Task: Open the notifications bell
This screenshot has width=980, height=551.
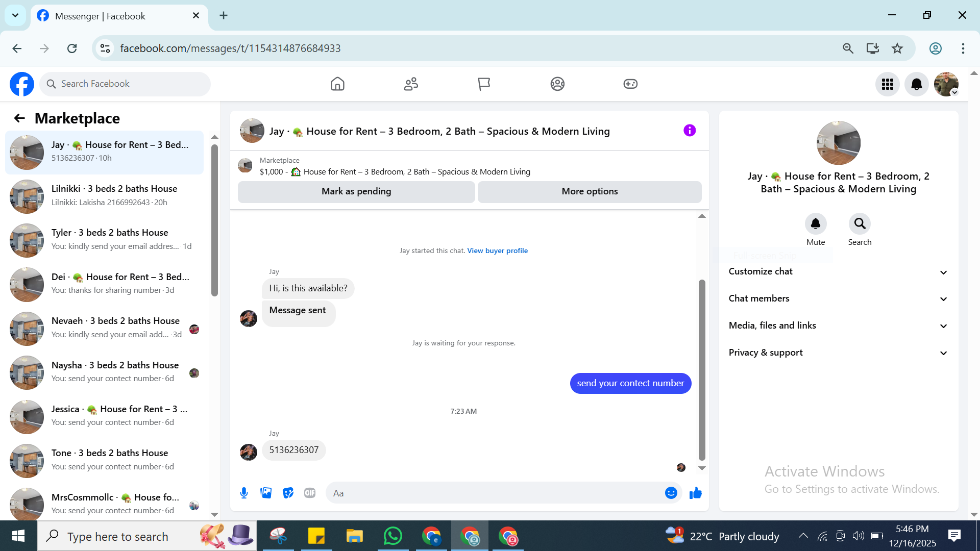Action: (917, 84)
